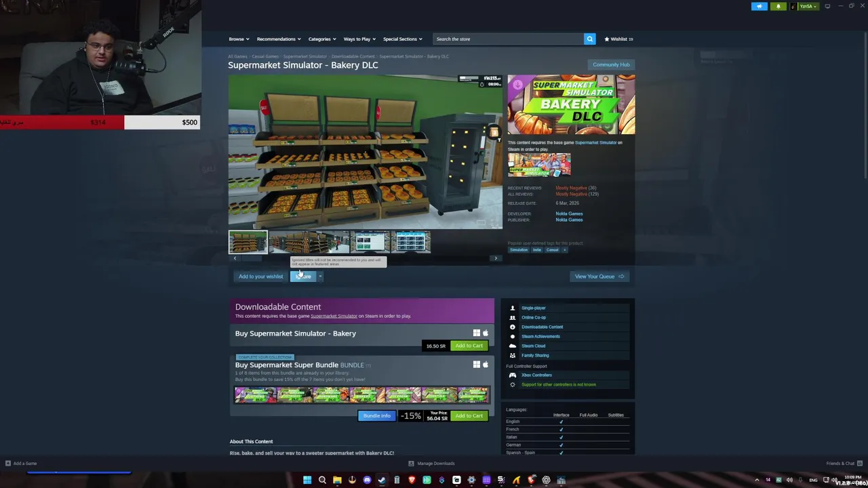Image resolution: width=868 pixels, height=488 pixels.
Task: Follow the Casual Games breadcrumb link
Action: (x=265, y=56)
